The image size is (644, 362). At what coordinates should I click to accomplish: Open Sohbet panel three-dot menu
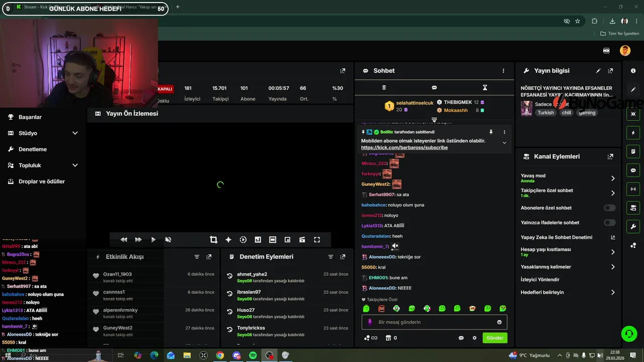click(x=503, y=71)
